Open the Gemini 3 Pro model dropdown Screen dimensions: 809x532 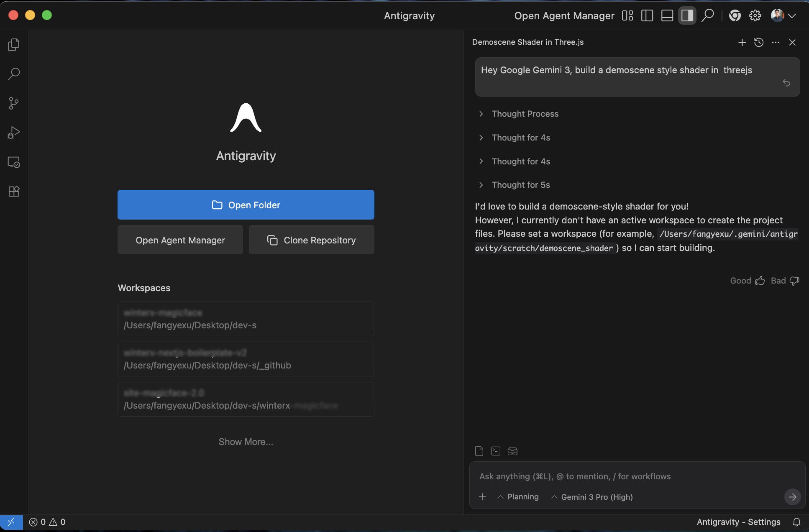tap(592, 497)
